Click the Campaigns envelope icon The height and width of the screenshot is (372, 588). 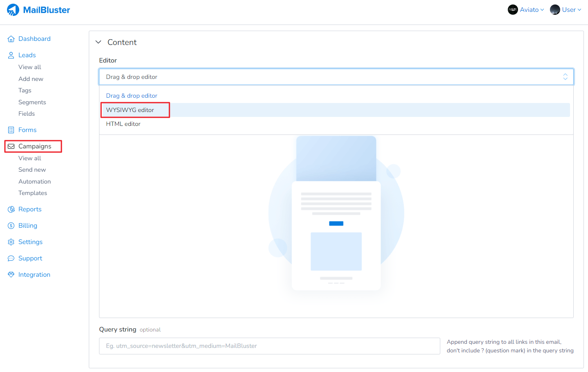click(x=11, y=146)
